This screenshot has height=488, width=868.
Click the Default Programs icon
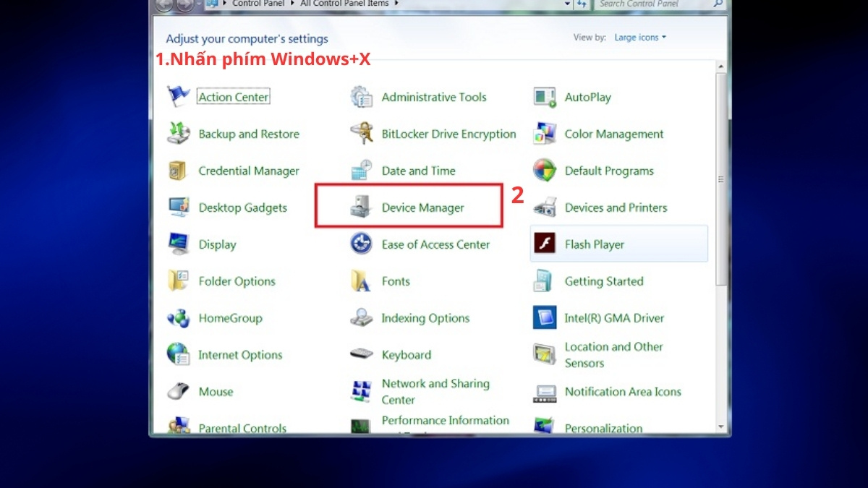tap(545, 171)
